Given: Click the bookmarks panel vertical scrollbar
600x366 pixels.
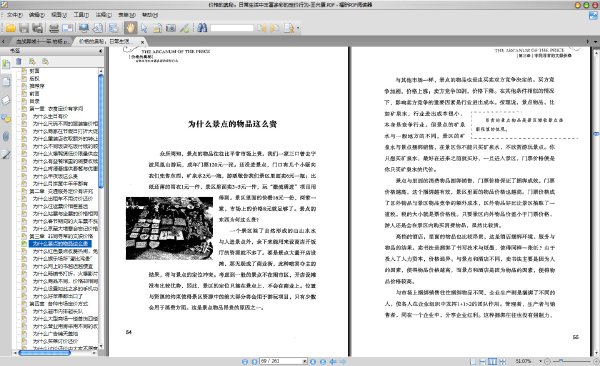Looking at the screenshot, I should (101, 130).
